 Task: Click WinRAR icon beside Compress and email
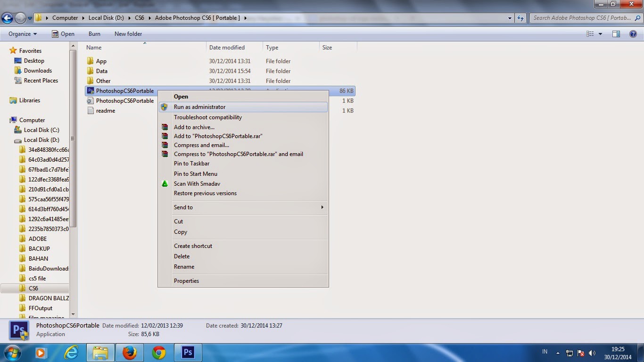165,145
